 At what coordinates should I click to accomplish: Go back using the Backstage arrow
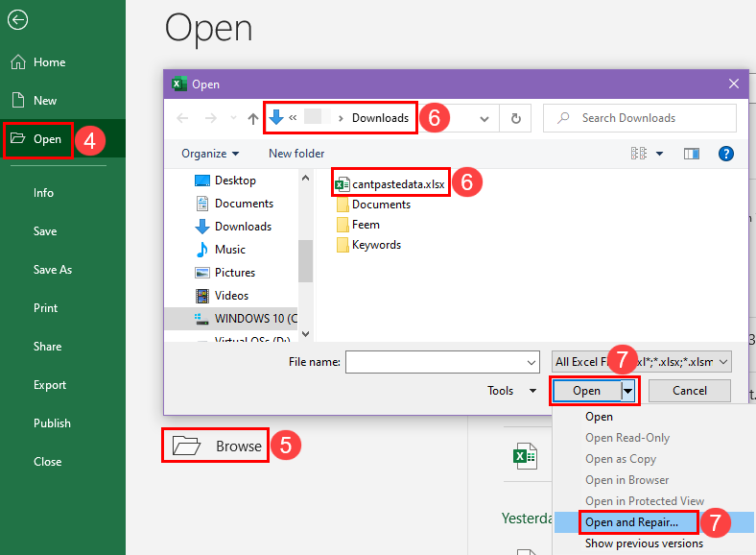tap(18, 20)
